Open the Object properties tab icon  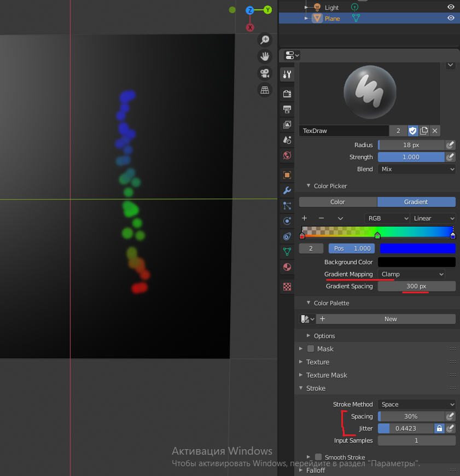pyautogui.click(x=287, y=175)
